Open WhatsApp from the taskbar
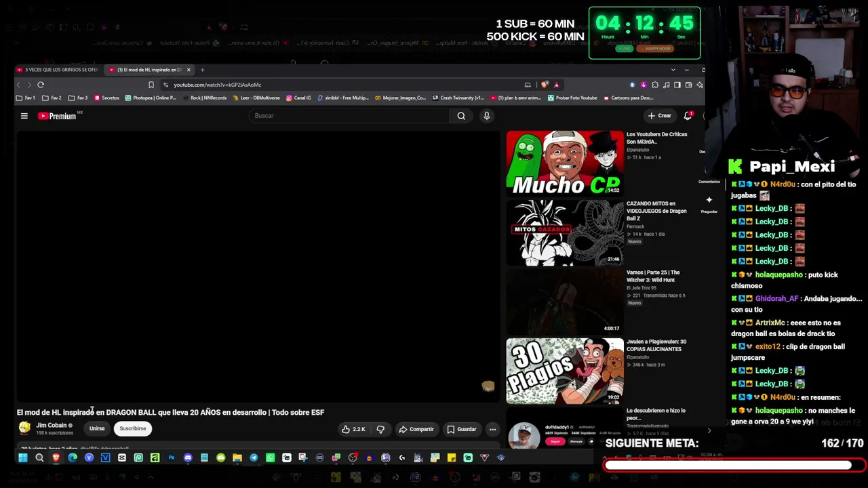Screen dimensions: 868x488 pyautogui.click(x=270, y=457)
